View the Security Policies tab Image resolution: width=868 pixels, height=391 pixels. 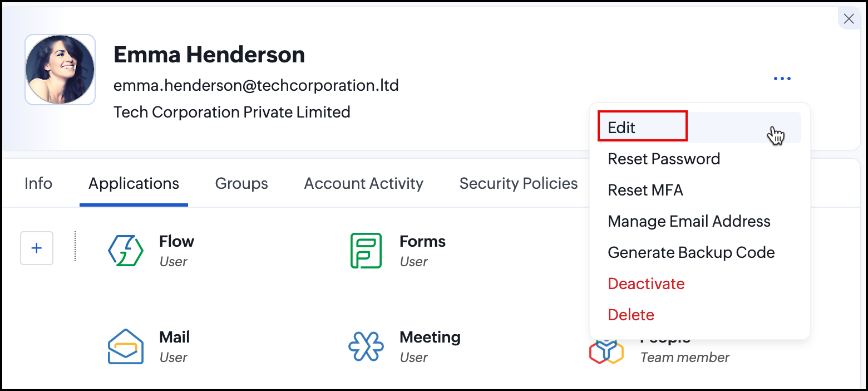click(x=518, y=183)
